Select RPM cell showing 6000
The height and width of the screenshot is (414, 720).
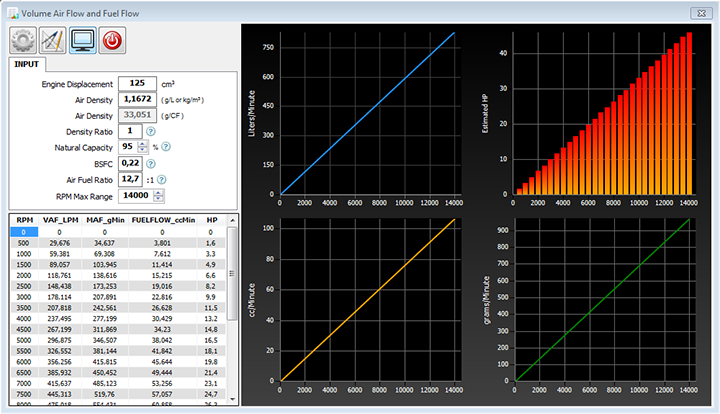24,362
